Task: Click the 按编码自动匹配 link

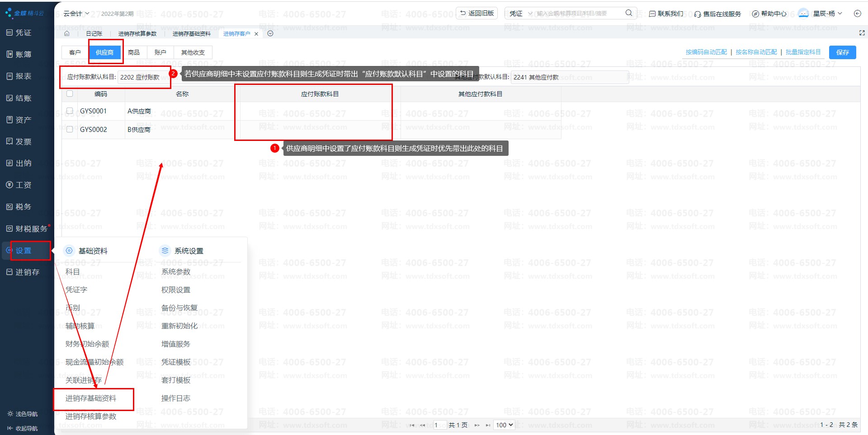Action: (x=706, y=52)
